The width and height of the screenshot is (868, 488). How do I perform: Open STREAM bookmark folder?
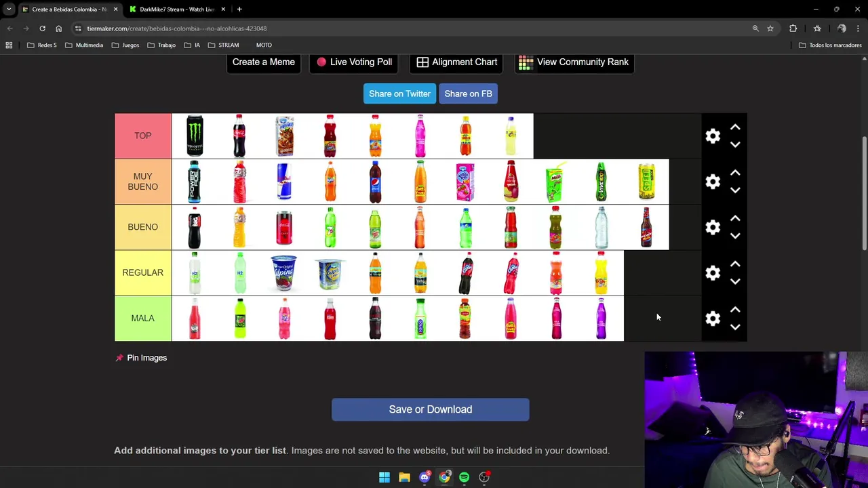[224, 45]
